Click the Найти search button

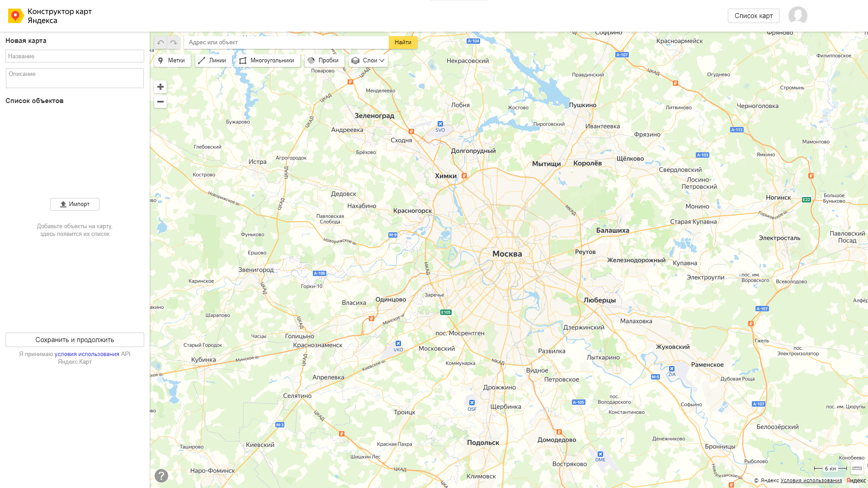[403, 42]
